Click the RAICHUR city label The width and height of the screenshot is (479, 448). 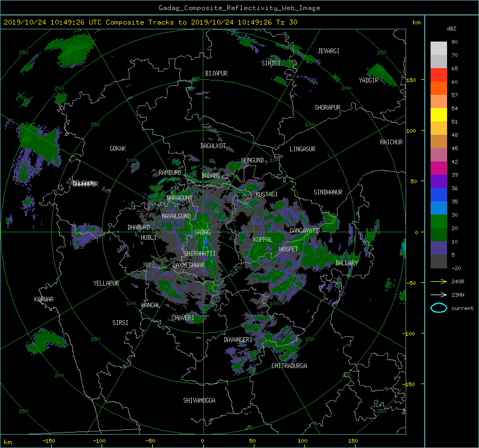391,142
